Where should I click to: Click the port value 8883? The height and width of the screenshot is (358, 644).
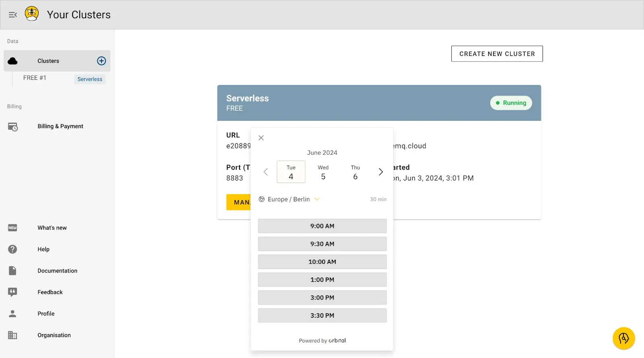[235, 178]
